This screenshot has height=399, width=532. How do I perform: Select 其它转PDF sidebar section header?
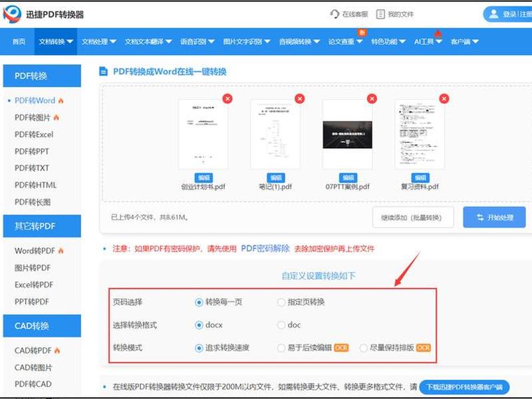tap(42, 226)
